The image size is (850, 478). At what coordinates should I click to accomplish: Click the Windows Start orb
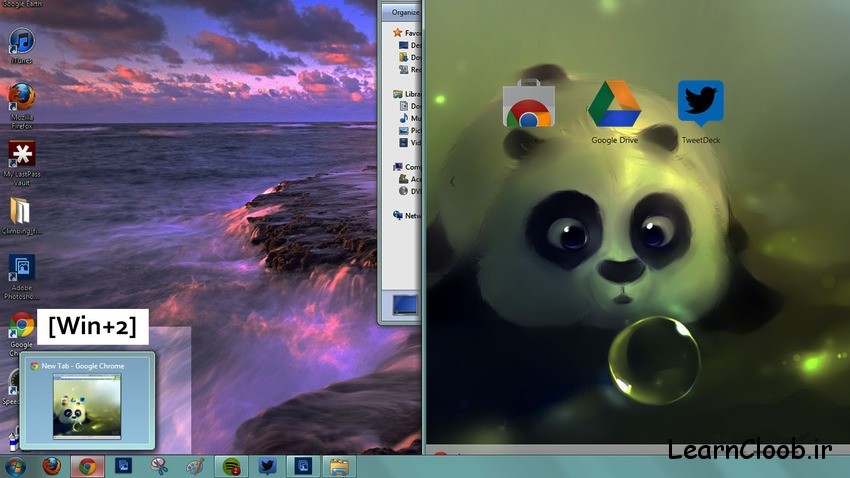pos(15,467)
